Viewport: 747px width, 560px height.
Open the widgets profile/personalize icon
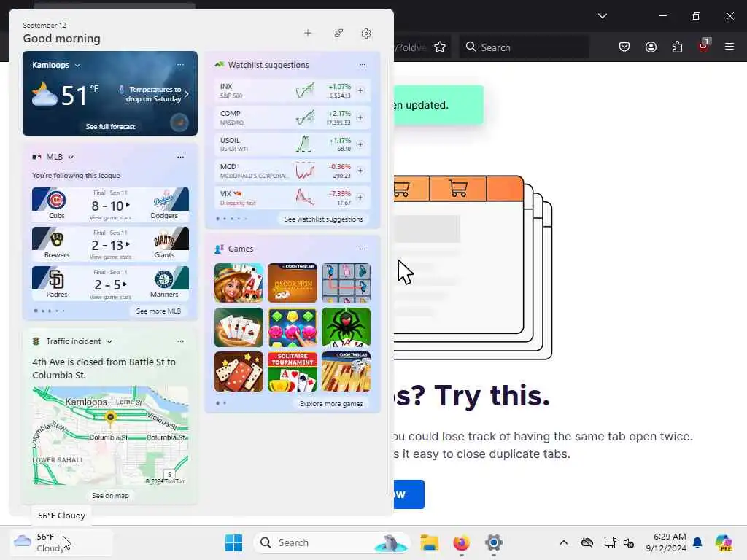pyautogui.click(x=338, y=33)
